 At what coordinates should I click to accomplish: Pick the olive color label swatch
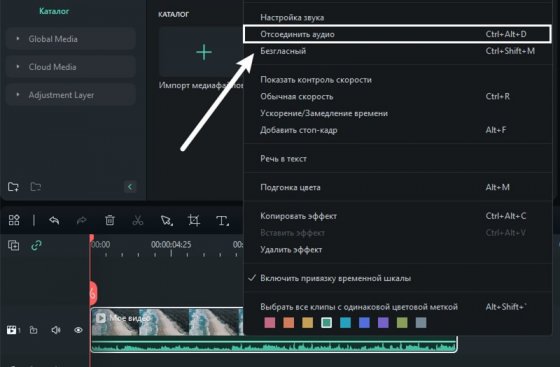point(402,323)
